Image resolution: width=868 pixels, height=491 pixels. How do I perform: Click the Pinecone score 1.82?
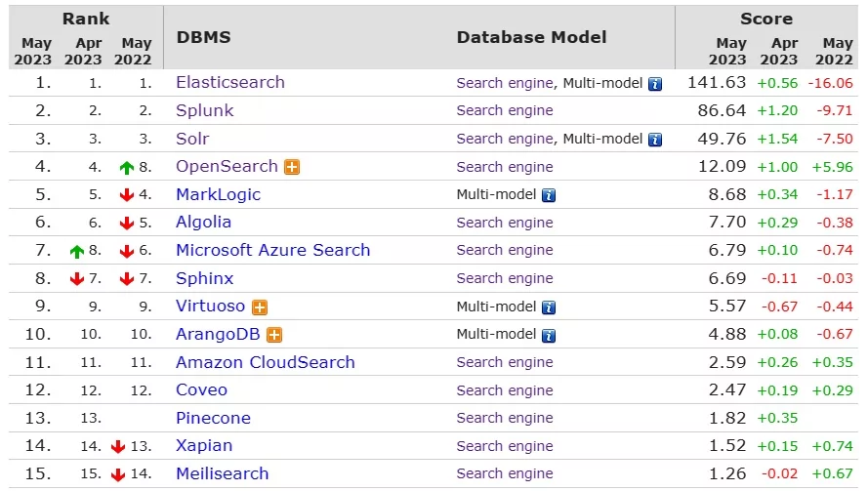727,418
